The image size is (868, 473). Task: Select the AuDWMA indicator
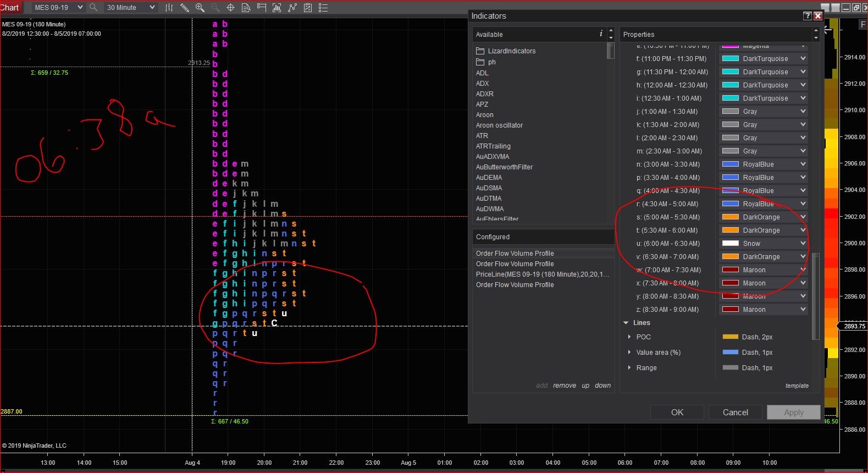(x=490, y=209)
